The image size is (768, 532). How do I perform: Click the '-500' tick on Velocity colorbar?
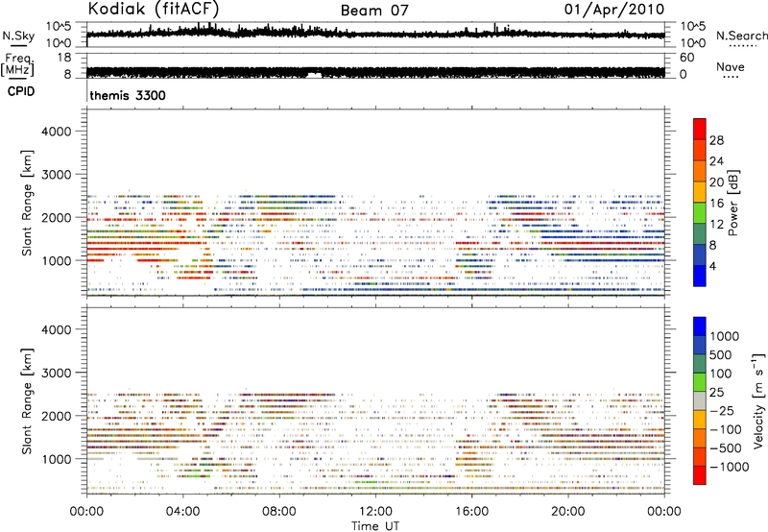click(726, 448)
